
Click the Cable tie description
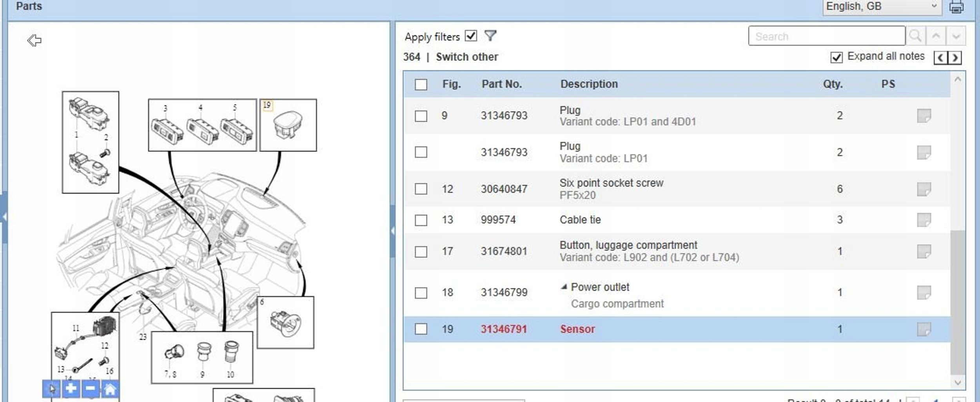pos(580,220)
